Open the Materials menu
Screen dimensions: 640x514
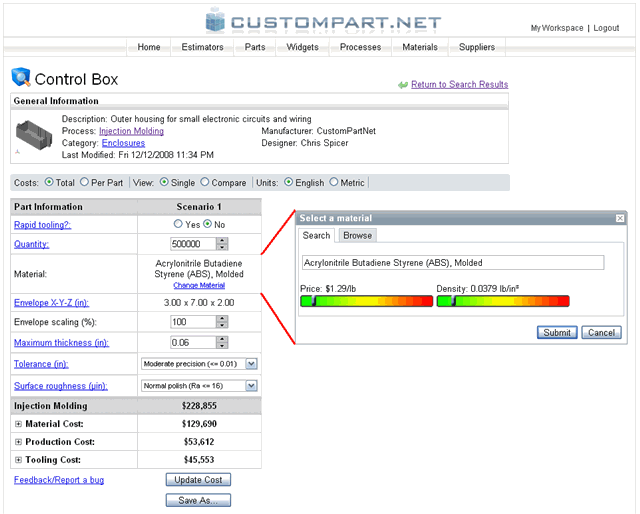420,47
